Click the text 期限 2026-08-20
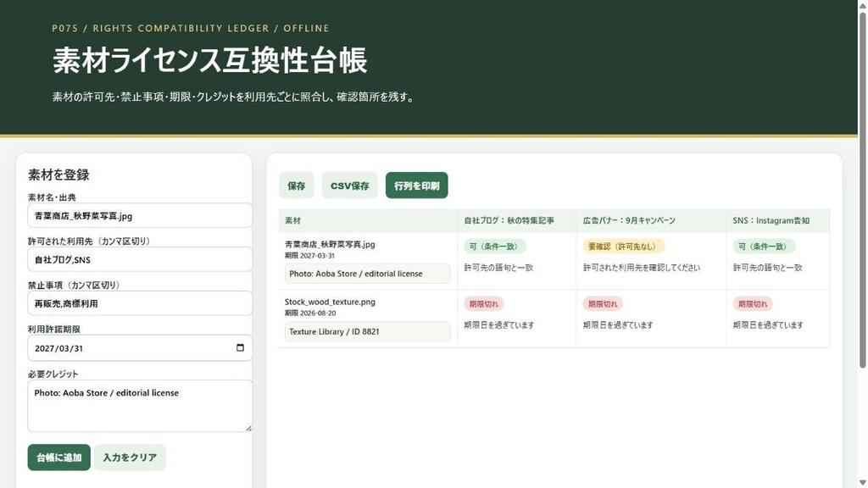868x488 pixels. point(310,313)
